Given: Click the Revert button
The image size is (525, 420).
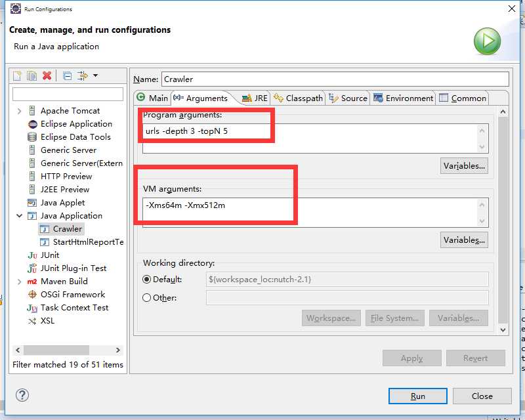Looking at the screenshot, I should coord(475,358).
